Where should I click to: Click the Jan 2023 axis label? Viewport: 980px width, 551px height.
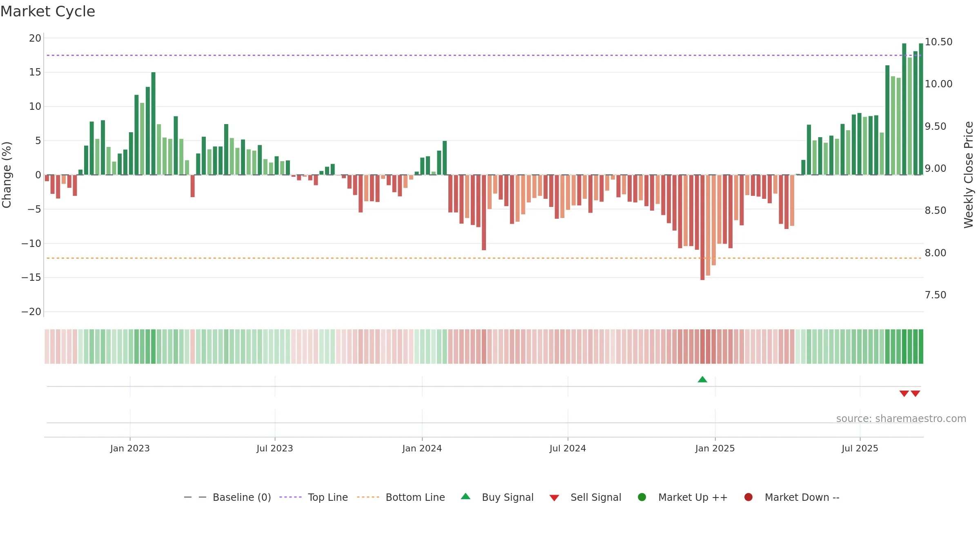[x=130, y=448]
